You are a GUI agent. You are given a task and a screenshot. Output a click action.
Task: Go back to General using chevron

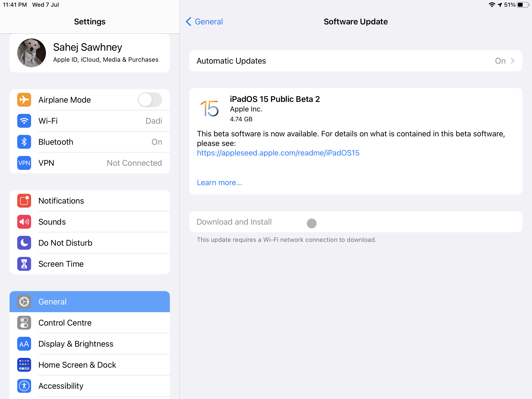pyautogui.click(x=189, y=22)
